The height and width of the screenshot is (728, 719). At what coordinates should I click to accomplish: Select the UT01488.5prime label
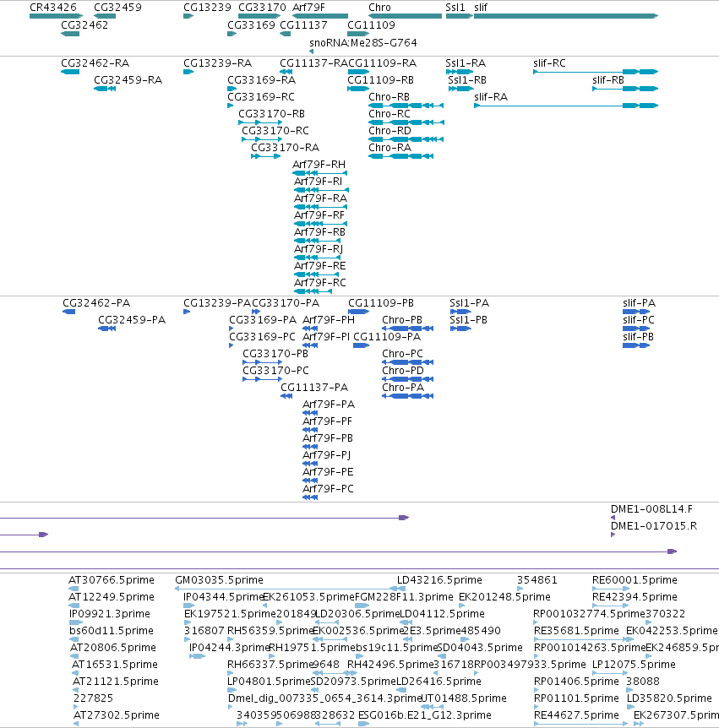point(463,698)
